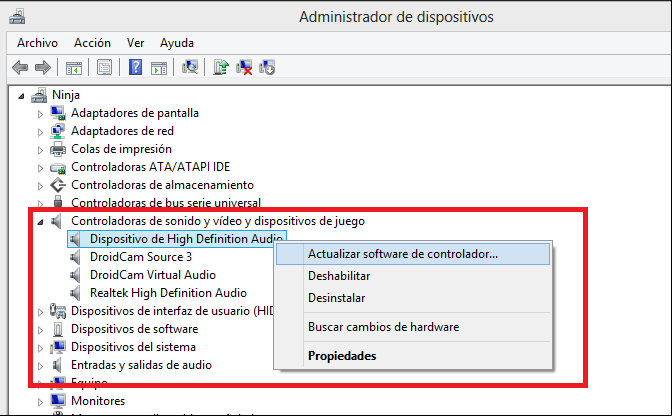This screenshot has height=416, width=672.
Task: Expand Colas de impresión node
Action: pyautogui.click(x=40, y=150)
